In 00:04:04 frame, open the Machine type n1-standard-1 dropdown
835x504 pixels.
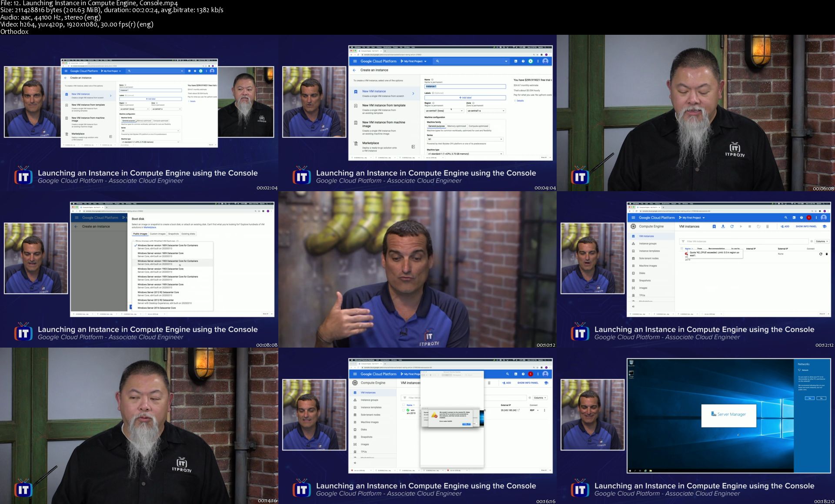pyautogui.click(x=465, y=154)
